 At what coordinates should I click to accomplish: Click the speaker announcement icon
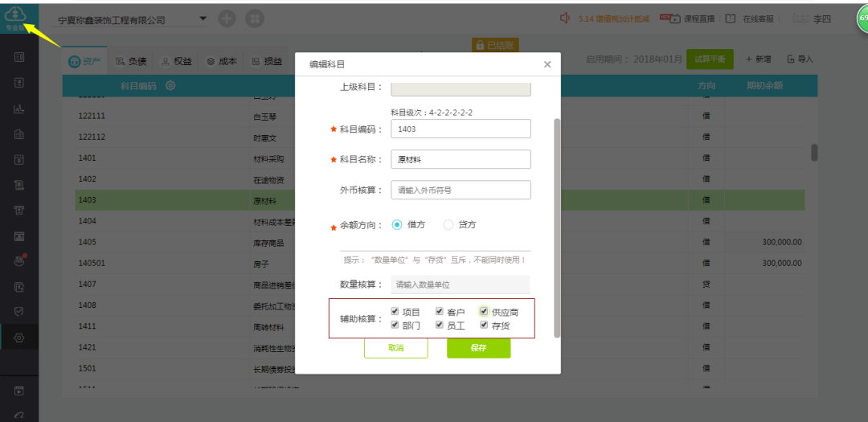[x=565, y=18]
